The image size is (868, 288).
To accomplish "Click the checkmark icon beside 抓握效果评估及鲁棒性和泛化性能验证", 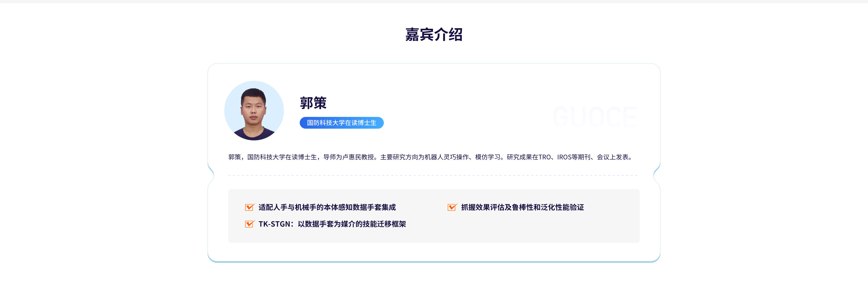I will [x=452, y=207].
